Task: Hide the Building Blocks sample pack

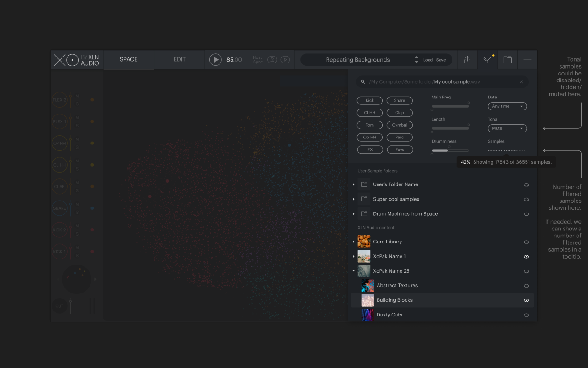Action: click(x=526, y=300)
